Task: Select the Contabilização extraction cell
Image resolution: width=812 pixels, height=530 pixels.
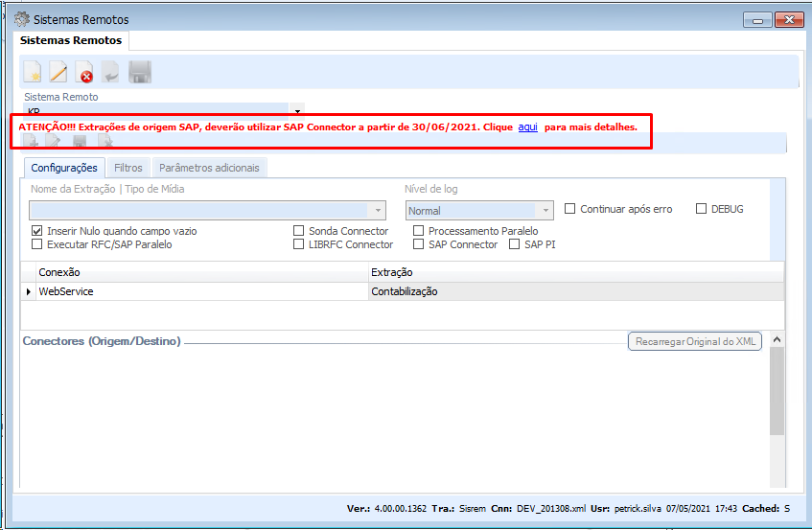Action: [x=576, y=292]
